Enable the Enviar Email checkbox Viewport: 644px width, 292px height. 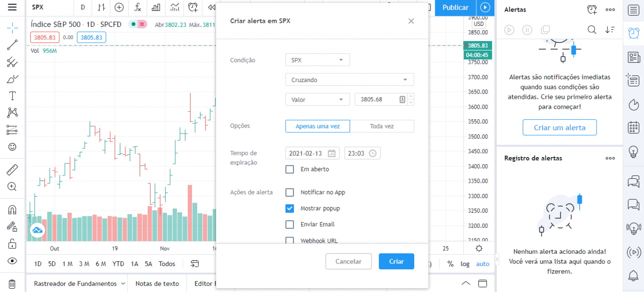coord(289,224)
